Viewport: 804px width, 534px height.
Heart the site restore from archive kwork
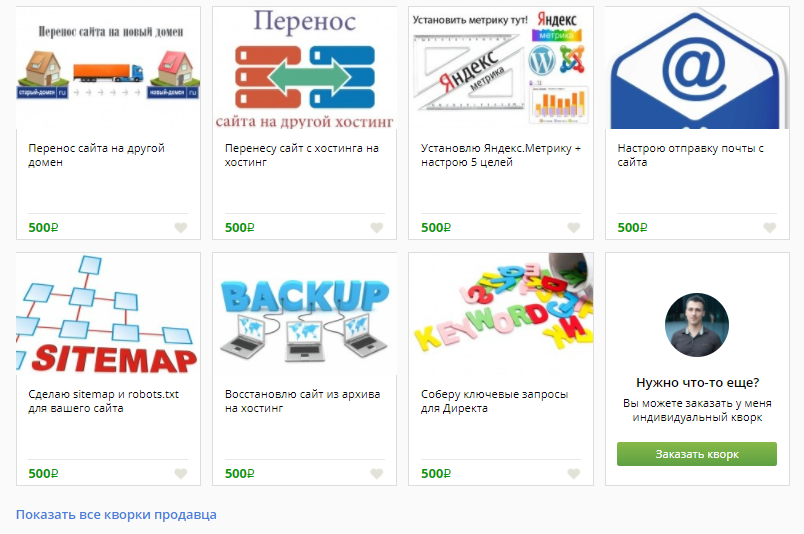pyautogui.click(x=377, y=473)
